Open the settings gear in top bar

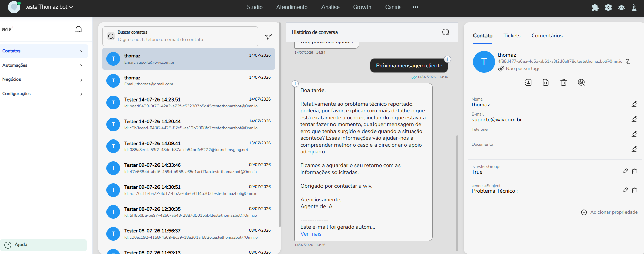click(x=608, y=8)
